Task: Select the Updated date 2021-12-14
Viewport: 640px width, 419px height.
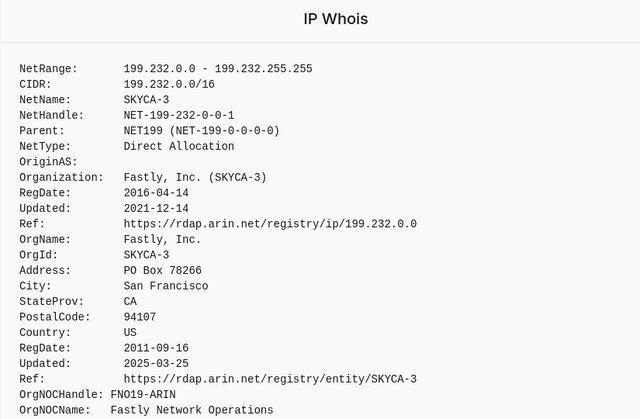Action: click(156, 208)
